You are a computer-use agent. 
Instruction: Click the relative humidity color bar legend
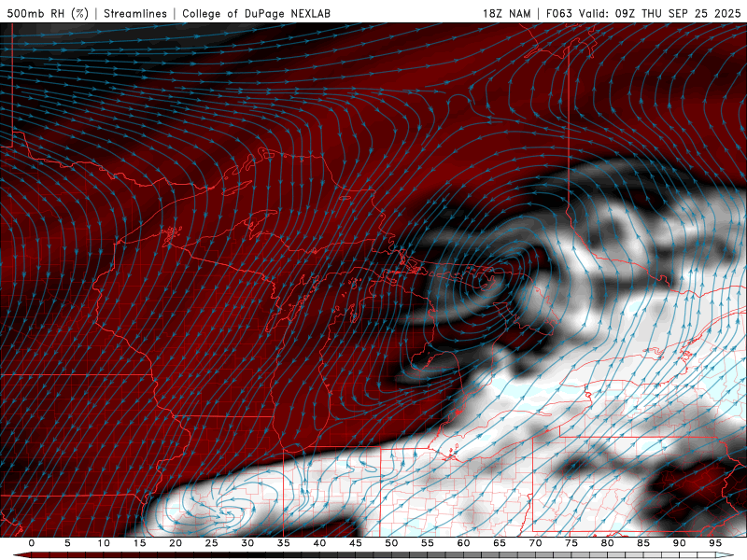point(373,555)
